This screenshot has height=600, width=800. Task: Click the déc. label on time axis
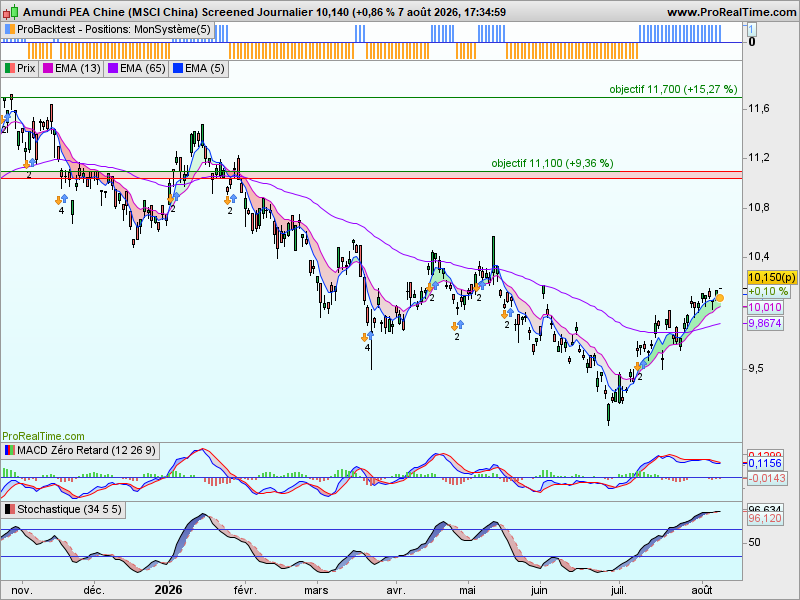[x=94, y=590]
